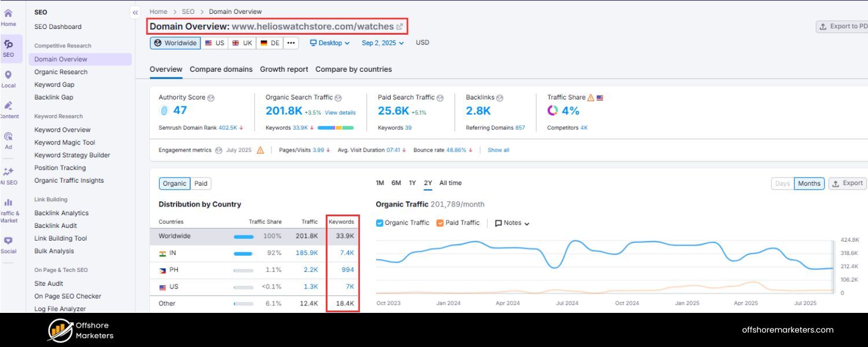
Task: Click the View details link next to traffic
Action: pyautogui.click(x=340, y=112)
